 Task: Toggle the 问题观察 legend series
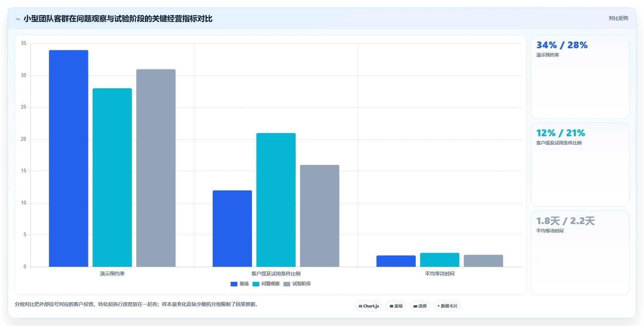click(266, 284)
